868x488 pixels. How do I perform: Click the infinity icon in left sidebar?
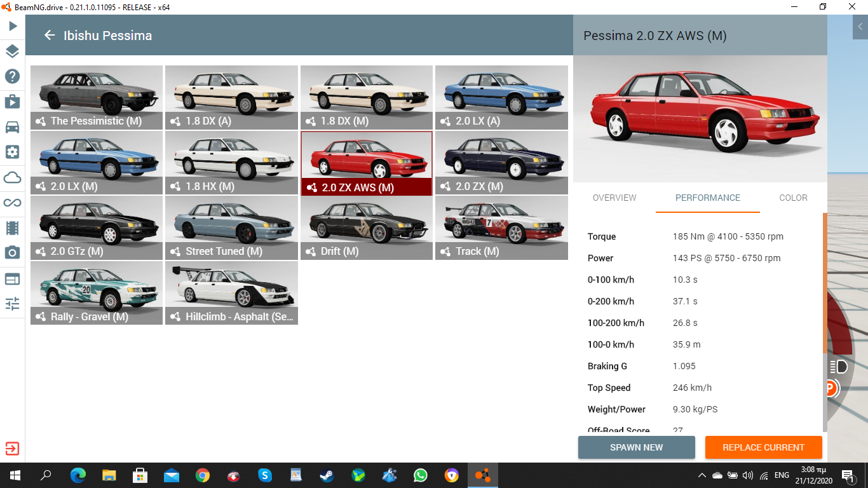click(13, 203)
